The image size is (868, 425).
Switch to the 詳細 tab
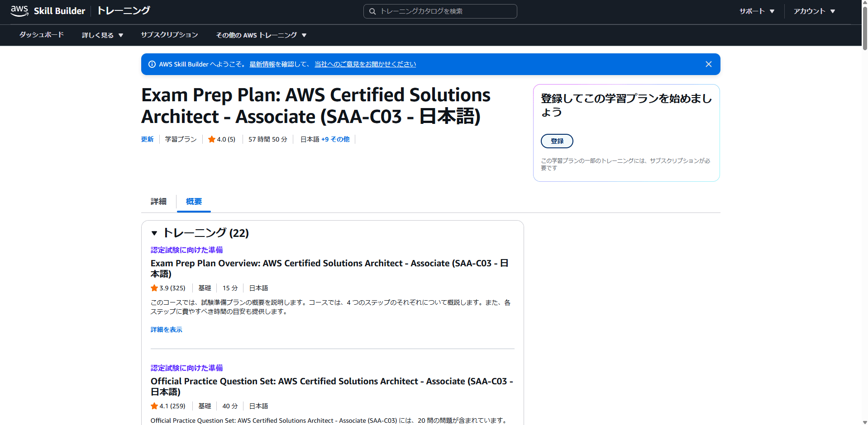(x=158, y=202)
